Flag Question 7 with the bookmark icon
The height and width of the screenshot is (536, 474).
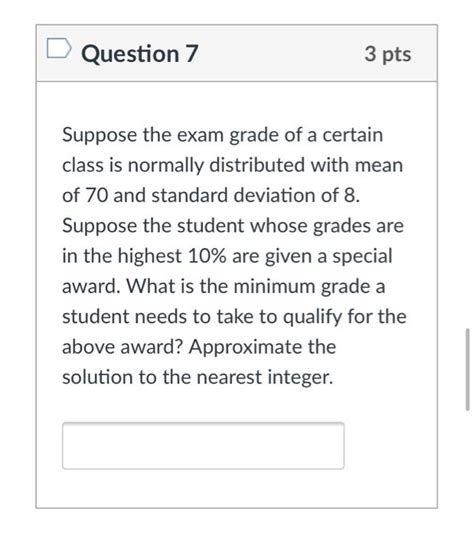(x=59, y=48)
